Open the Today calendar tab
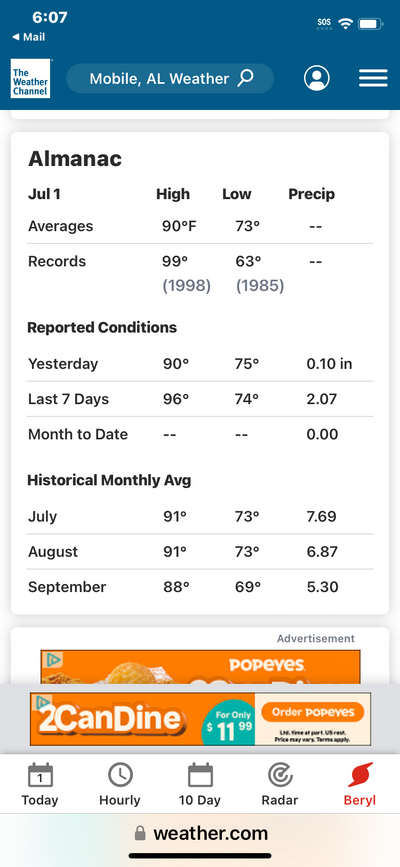 coord(40,784)
